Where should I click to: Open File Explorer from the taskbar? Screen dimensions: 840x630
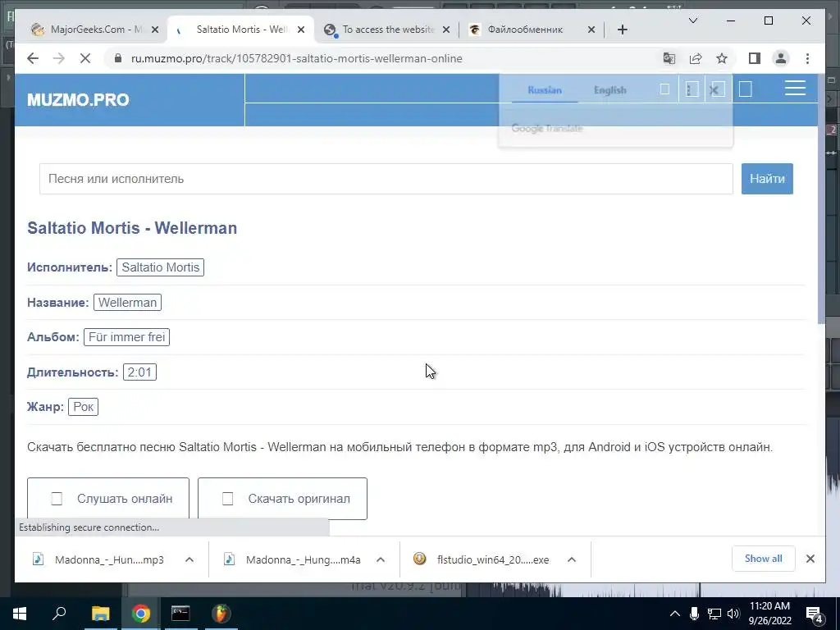[x=100, y=614]
